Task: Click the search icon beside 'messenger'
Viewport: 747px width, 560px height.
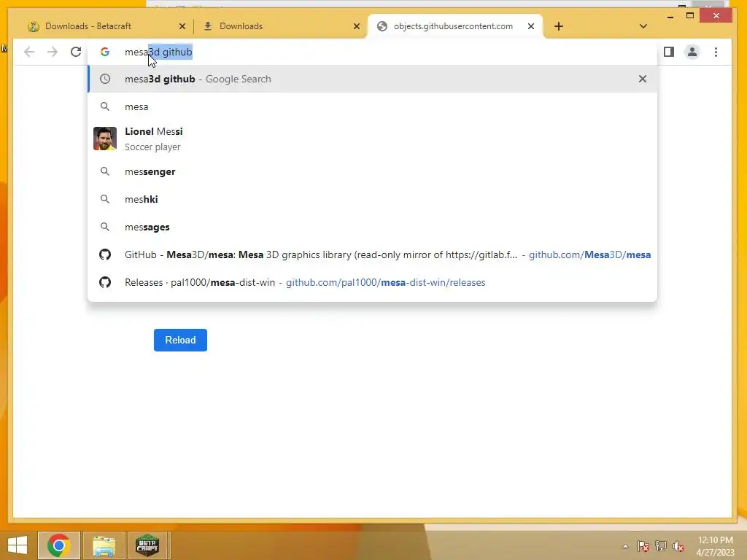Action: pos(105,171)
